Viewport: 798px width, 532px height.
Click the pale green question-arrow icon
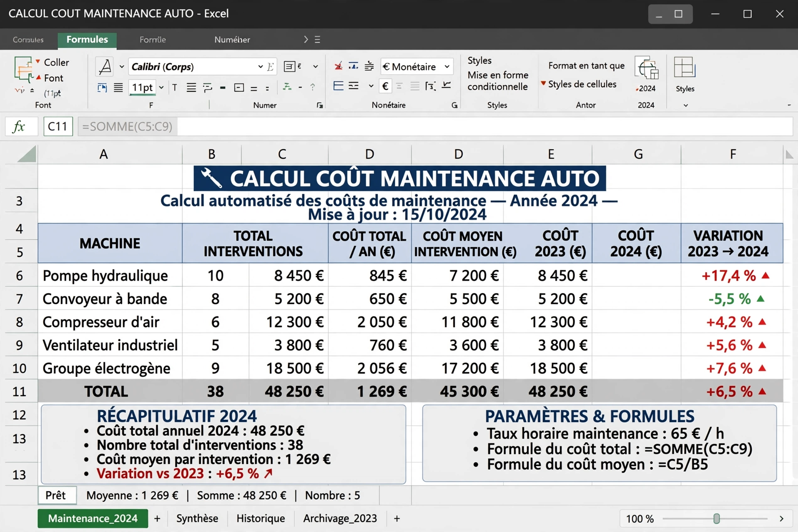313,87
